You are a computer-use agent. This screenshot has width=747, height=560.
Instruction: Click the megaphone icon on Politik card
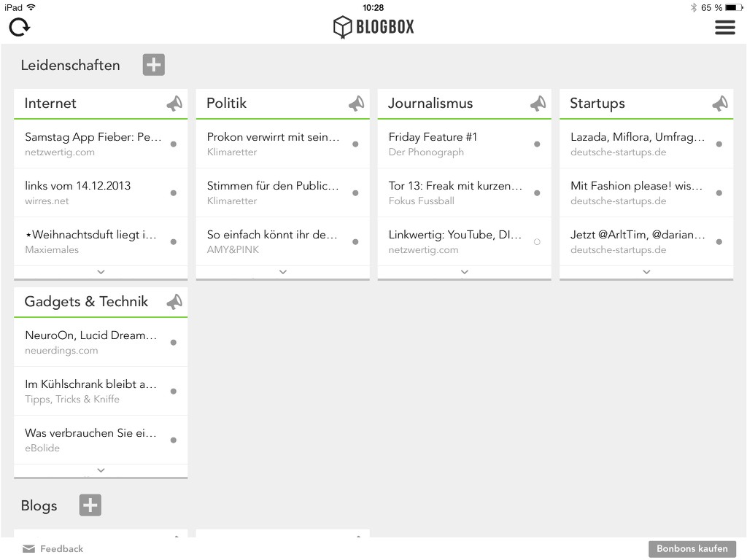tap(356, 104)
